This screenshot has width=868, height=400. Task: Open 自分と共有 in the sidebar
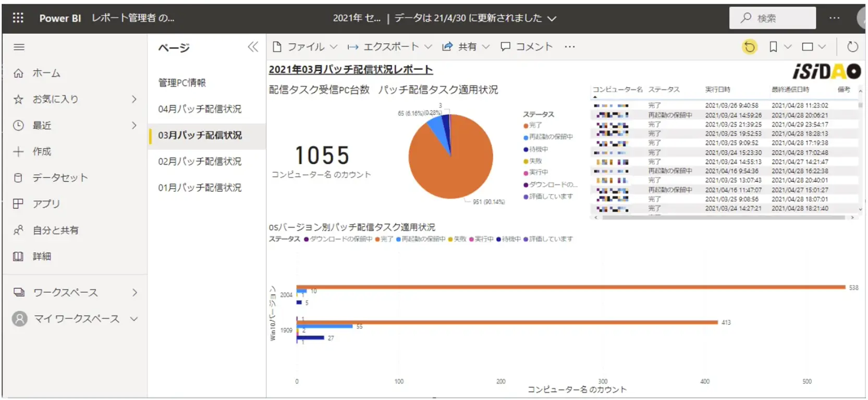[x=55, y=230]
